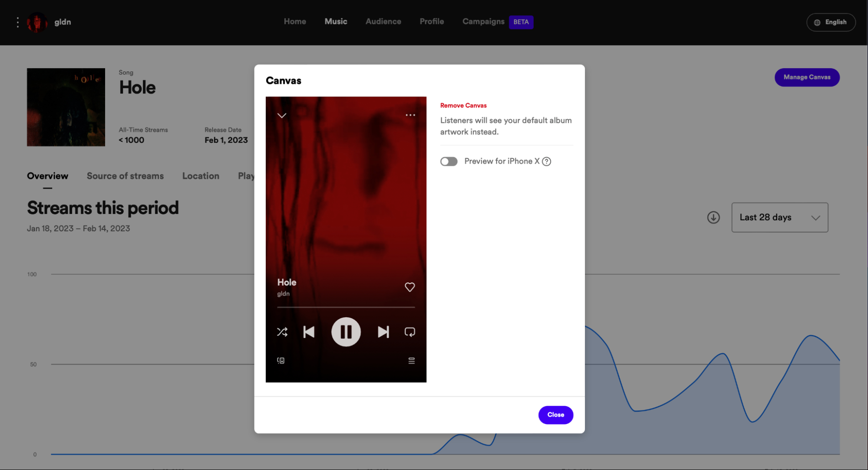Click the Feb 1, 2023 release date

(x=226, y=140)
